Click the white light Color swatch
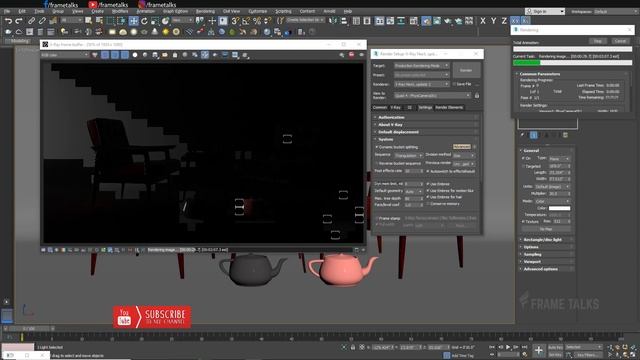The height and width of the screenshot is (360, 640). coord(559,208)
